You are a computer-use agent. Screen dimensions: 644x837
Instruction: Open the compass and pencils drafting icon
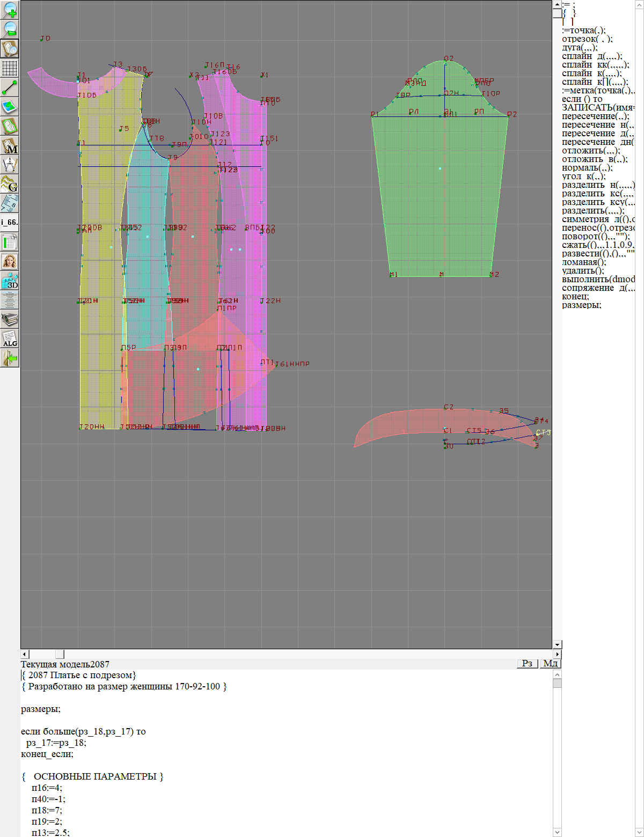[10, 165]
